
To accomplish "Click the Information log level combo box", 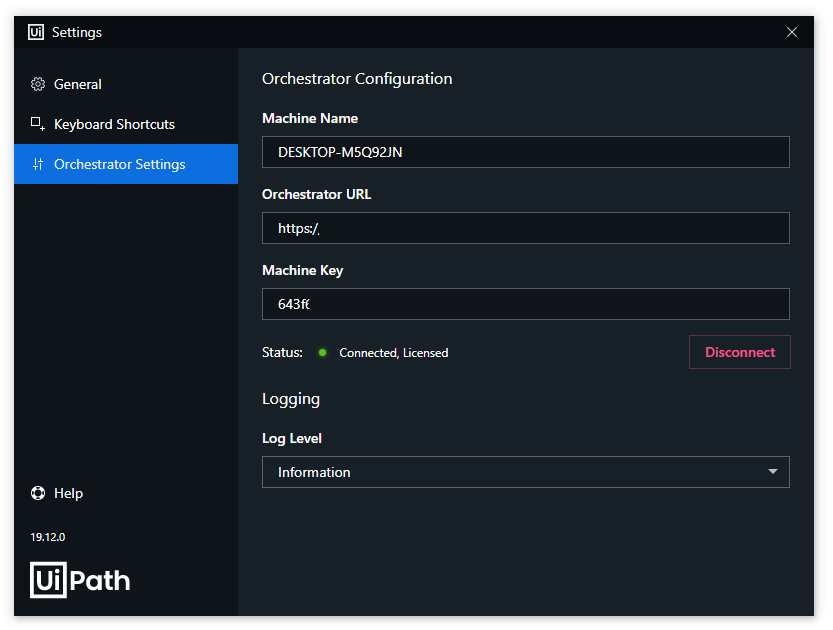I will click(x=525, y=472).
